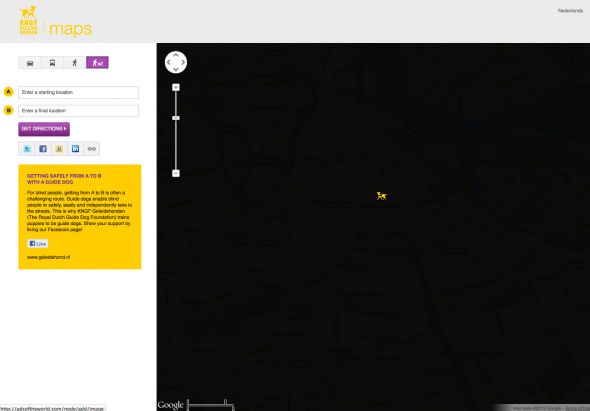This screenshot has height=411, width=590.
Task: Share via the LinkedIn icon
Action: (75, 149)
